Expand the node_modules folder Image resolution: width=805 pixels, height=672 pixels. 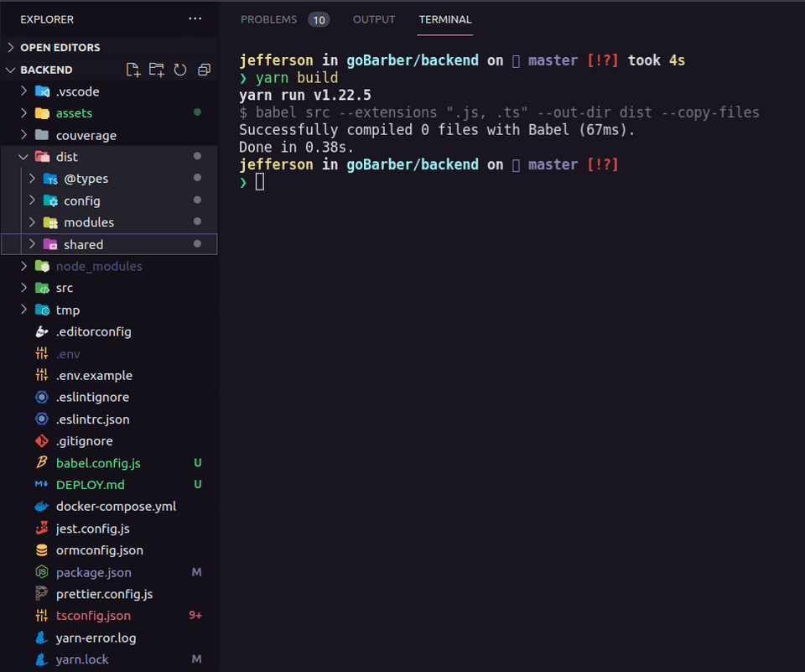point(23,266)
